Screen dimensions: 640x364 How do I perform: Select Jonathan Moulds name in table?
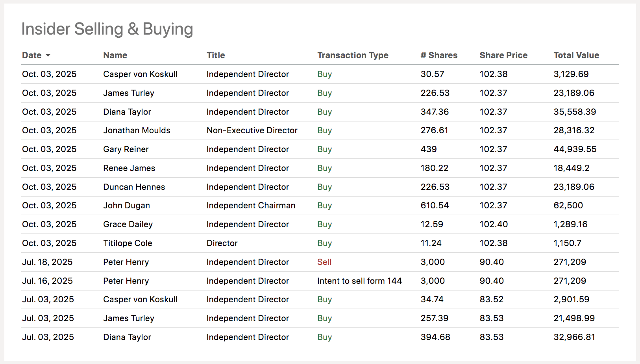pos(137,131)
